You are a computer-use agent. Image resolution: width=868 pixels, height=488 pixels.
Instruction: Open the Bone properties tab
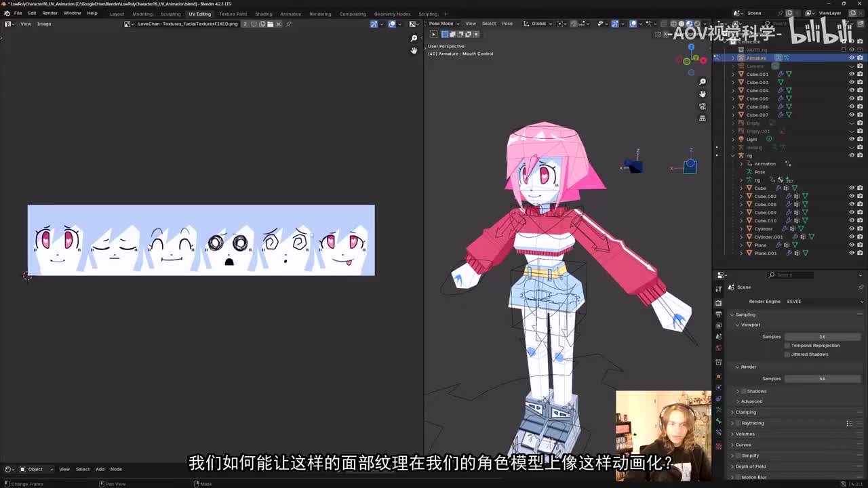[x=719, y=422]
